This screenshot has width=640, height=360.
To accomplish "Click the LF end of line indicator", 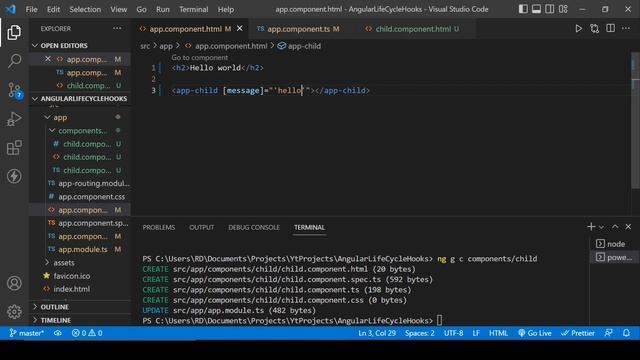I will [476, 333].
